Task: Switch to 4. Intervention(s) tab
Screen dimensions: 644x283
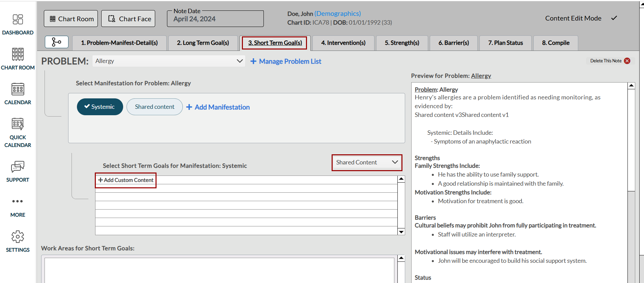Action: pos(343,43)
